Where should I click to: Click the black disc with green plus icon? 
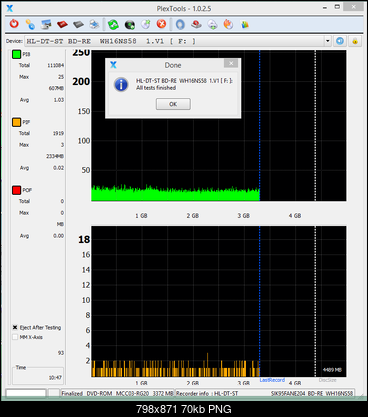point(130,24)
